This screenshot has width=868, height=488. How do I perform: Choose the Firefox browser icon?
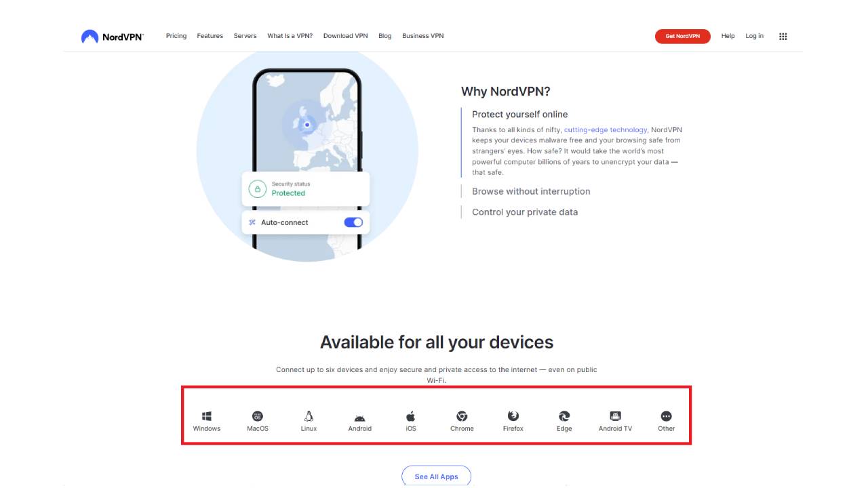point(513,416)
